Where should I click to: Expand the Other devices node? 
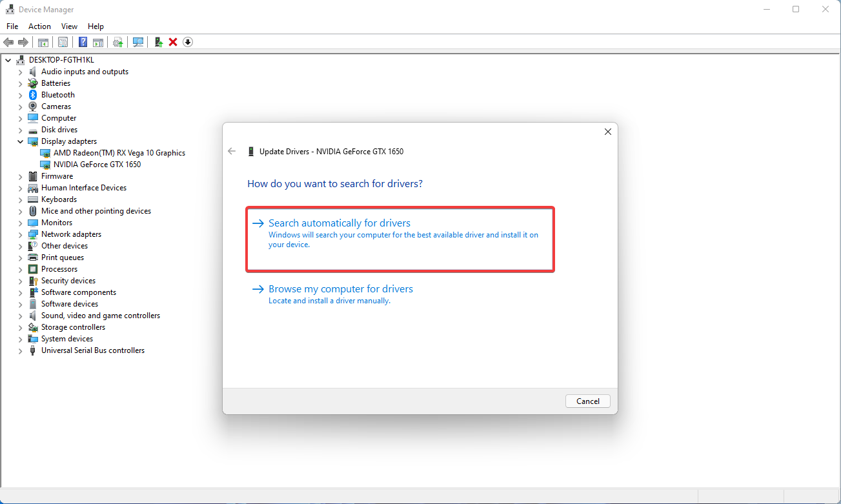pyautogui.click(x=20, y=246)
